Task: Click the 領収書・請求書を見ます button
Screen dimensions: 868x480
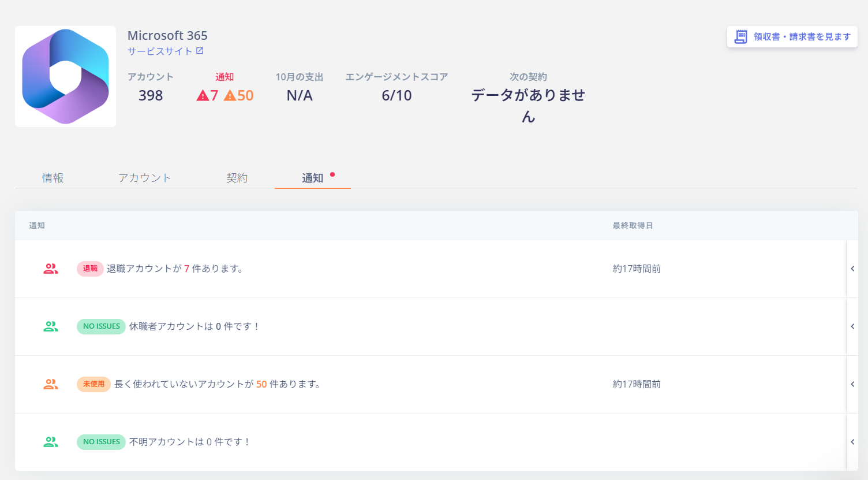Action: [x=792, y=36]
